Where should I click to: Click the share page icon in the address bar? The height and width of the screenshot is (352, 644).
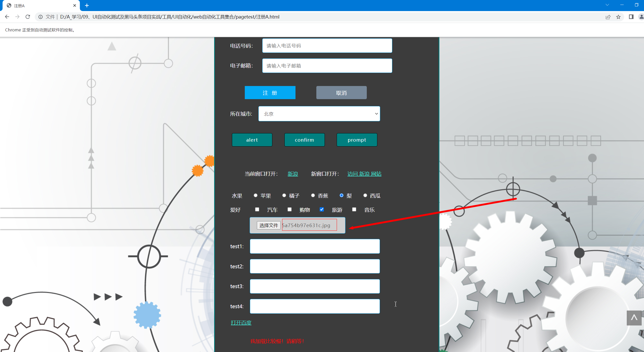tap(608, 17)
